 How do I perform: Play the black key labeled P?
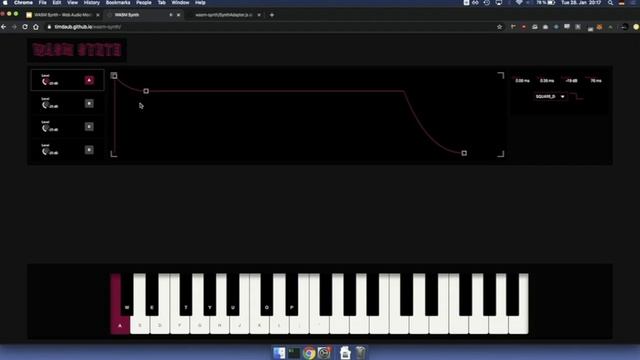tap(292, 294)
